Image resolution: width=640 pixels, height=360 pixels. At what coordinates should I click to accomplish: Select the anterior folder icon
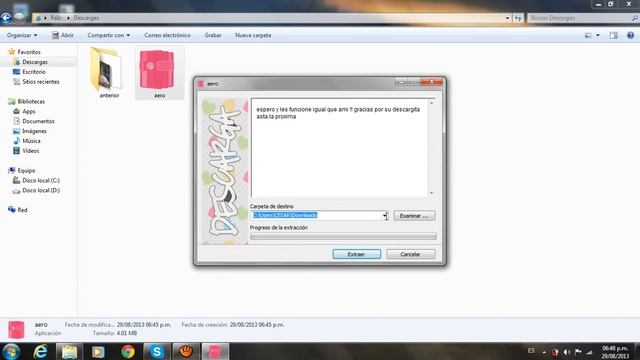tap(107, 69)
